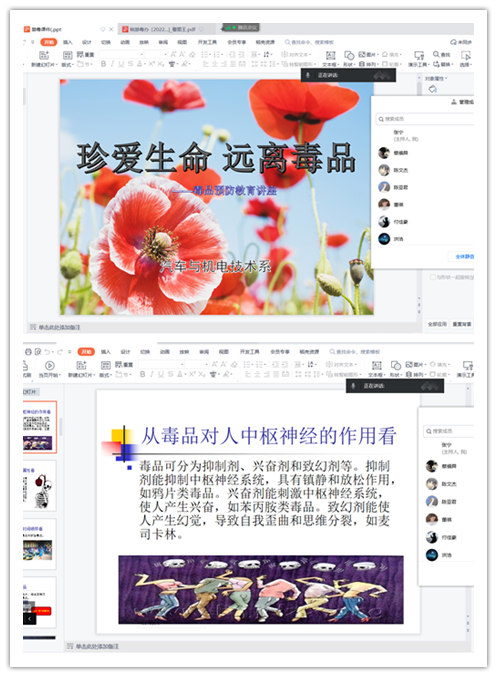The width and height of the screenshot is (497, 677).
Task: Click the fill bucket icon under 对象属性
Action: (x=432, y=89)
